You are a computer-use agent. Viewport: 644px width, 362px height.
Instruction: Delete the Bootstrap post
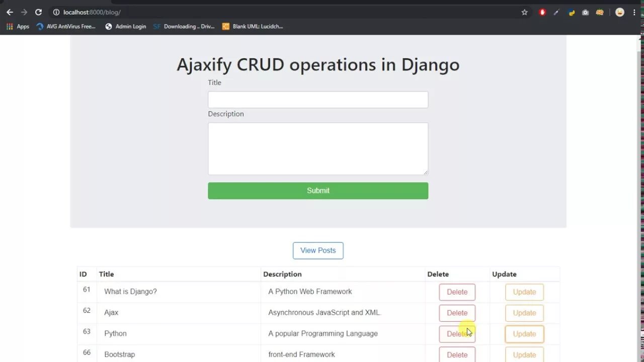pos(457,354)
